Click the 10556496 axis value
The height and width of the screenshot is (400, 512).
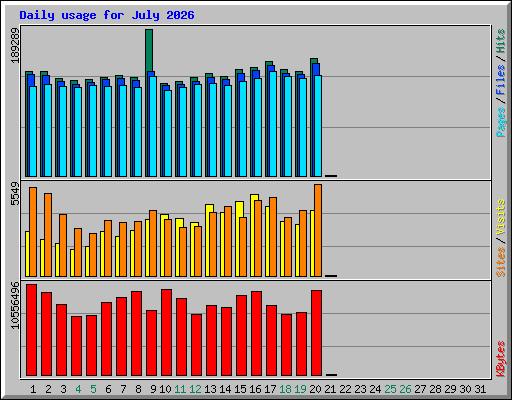coord(15,306)
